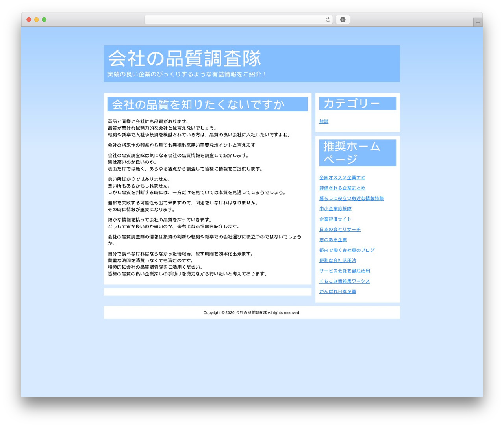Image resolution: width=504 pixels, height=427 pixels.
Task: Click the red close window button
Action: point(29,20)
